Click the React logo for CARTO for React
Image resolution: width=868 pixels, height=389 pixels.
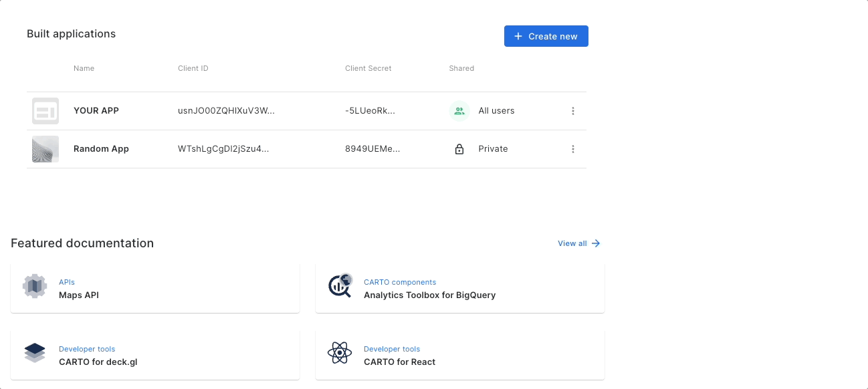pos(339,353)
